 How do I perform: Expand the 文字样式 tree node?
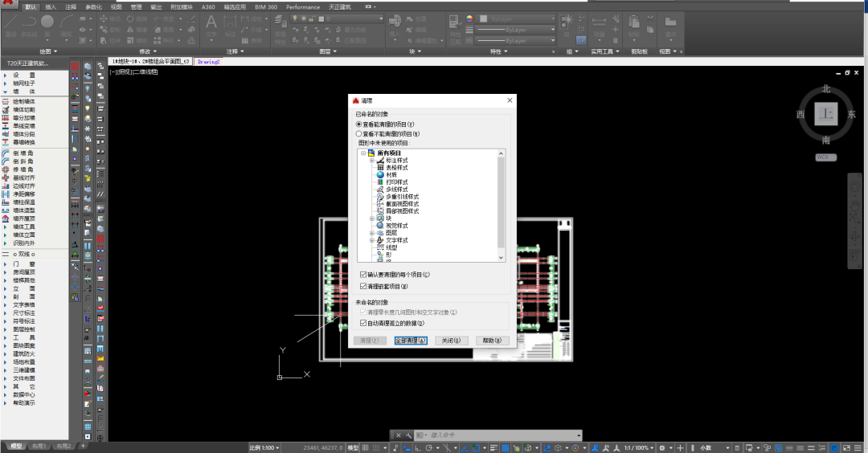coord(372,240)
